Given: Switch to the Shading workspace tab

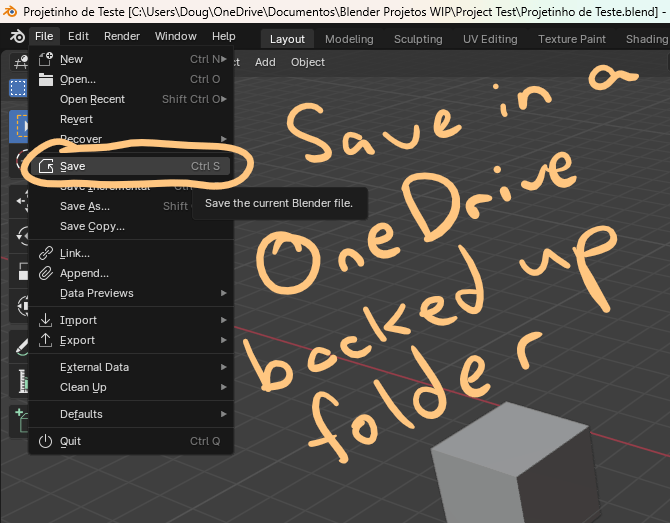Looking at the screenshot, I should 646,39.
